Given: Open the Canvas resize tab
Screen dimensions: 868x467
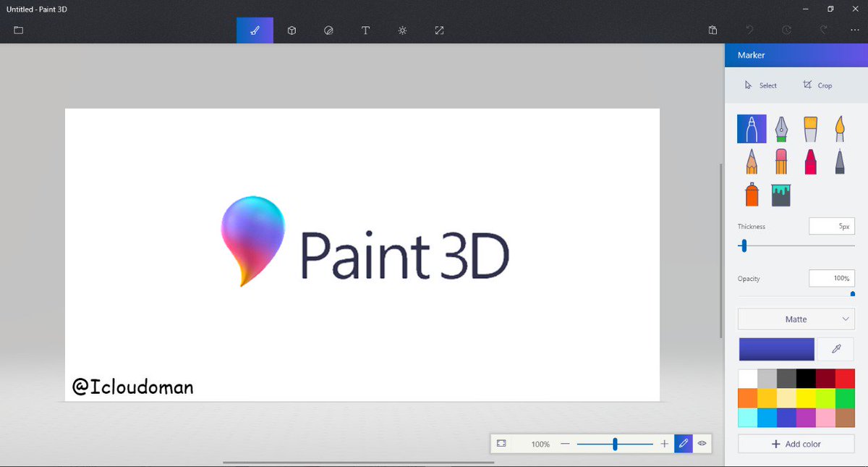Looking at the screenshot, I should pyautogui.click(x=439, y=30).
